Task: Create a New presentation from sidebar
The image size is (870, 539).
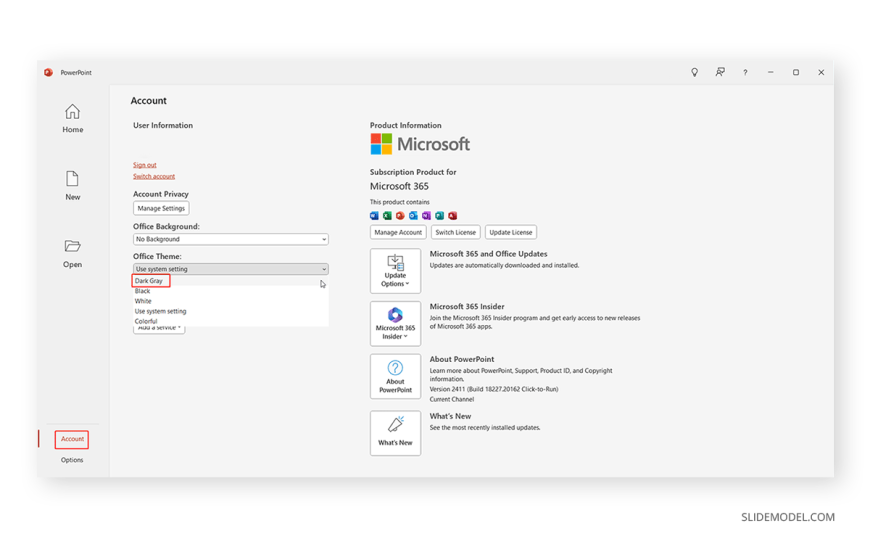Action: click(x=72, y=186)
